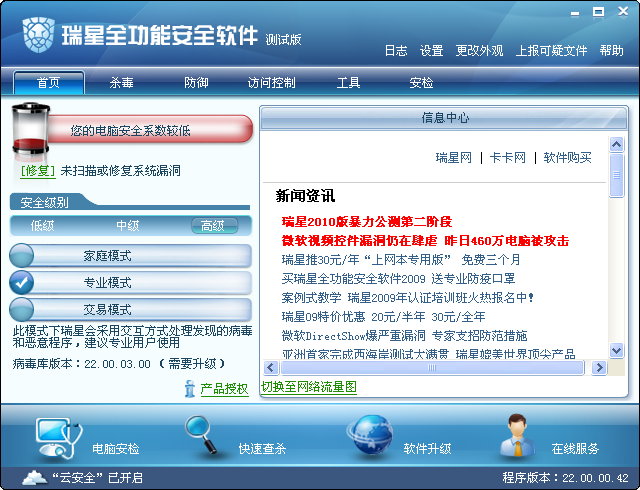Click 上报可疑文件 in the top menu
This screenshot has height=490, width=640.
pos(551,51)
